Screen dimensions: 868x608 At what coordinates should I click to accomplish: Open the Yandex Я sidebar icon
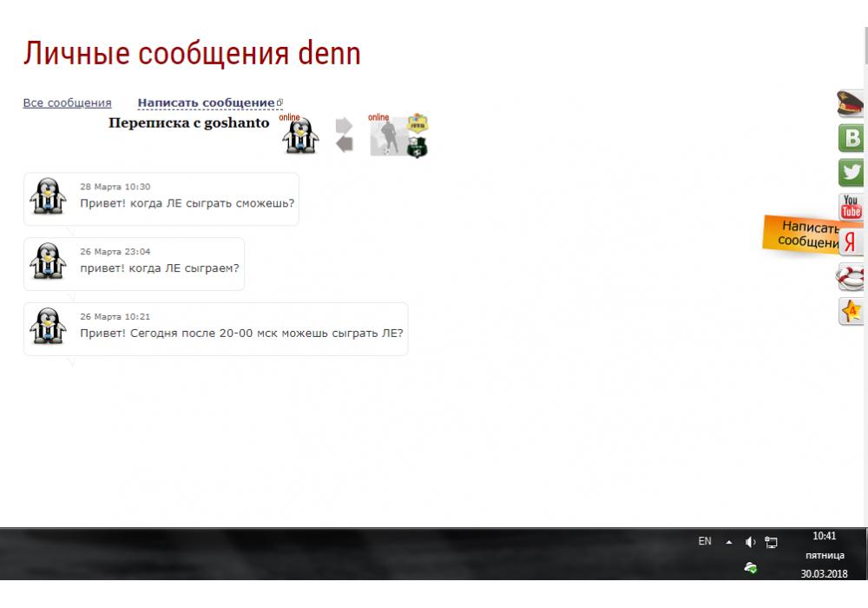[x=851, y=242]
